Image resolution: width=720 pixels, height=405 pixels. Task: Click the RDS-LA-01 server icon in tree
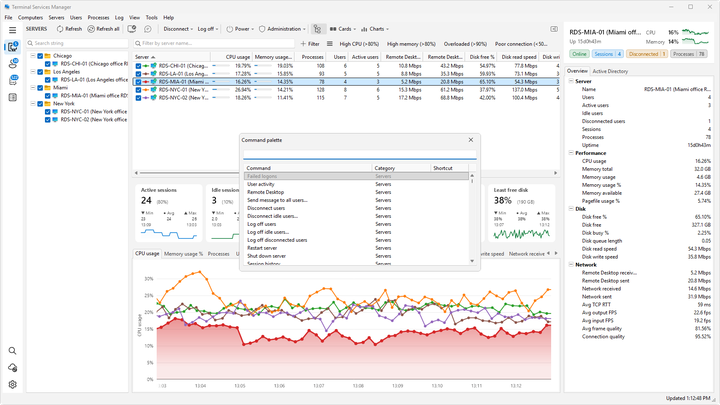[x=55, y=79]
